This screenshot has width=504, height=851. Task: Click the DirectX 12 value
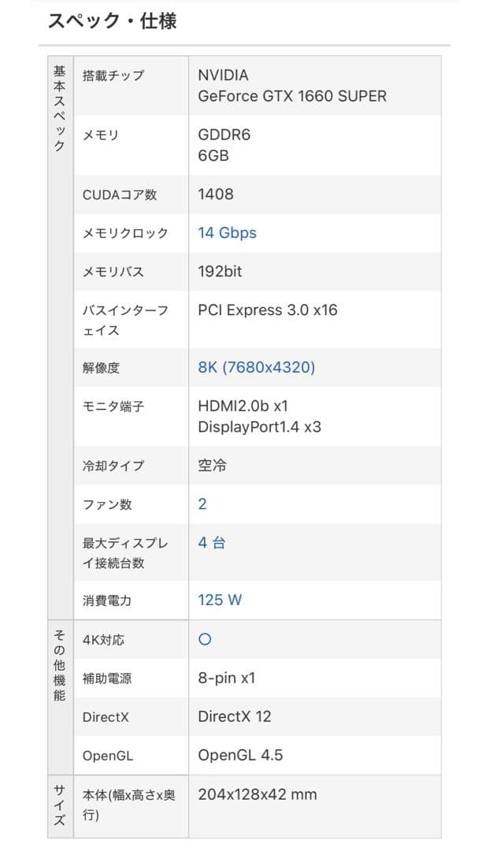point(234,717)
